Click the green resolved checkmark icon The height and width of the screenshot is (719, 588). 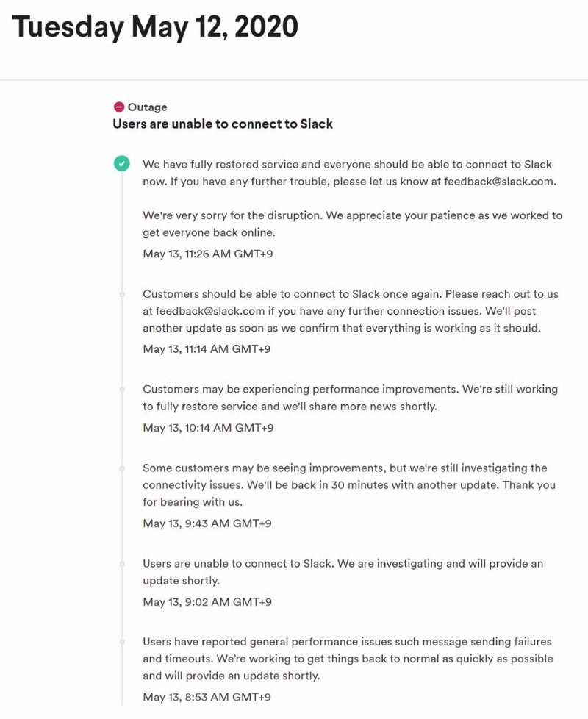(121, 164)
